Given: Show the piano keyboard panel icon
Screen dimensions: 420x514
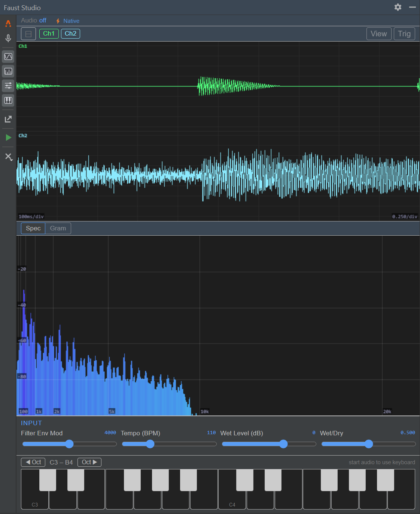Looking at the screenshot, I should point(8,100).
